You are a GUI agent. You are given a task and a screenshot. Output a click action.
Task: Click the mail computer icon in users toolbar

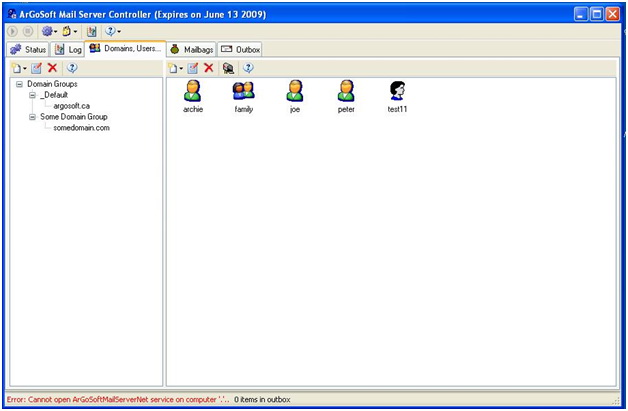click(x=228, y=68)
